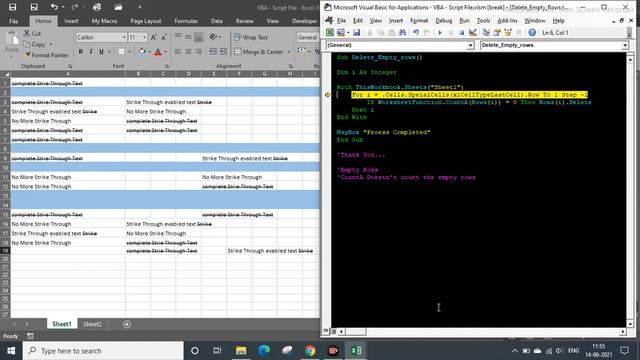Screen dimensions: 640x360
Task: Open Project Explorer icon in VBA toolbar
Action: click(486, 32)
